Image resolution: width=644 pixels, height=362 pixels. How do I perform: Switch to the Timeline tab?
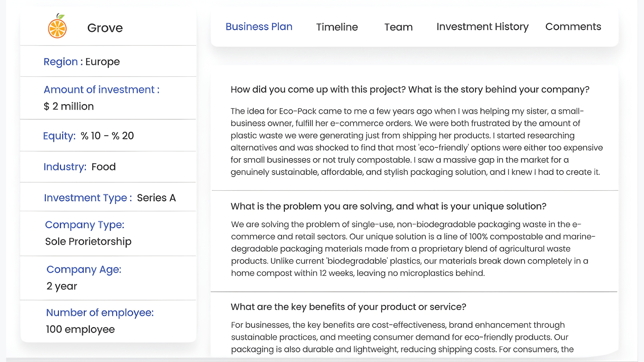tap(337, 27)
